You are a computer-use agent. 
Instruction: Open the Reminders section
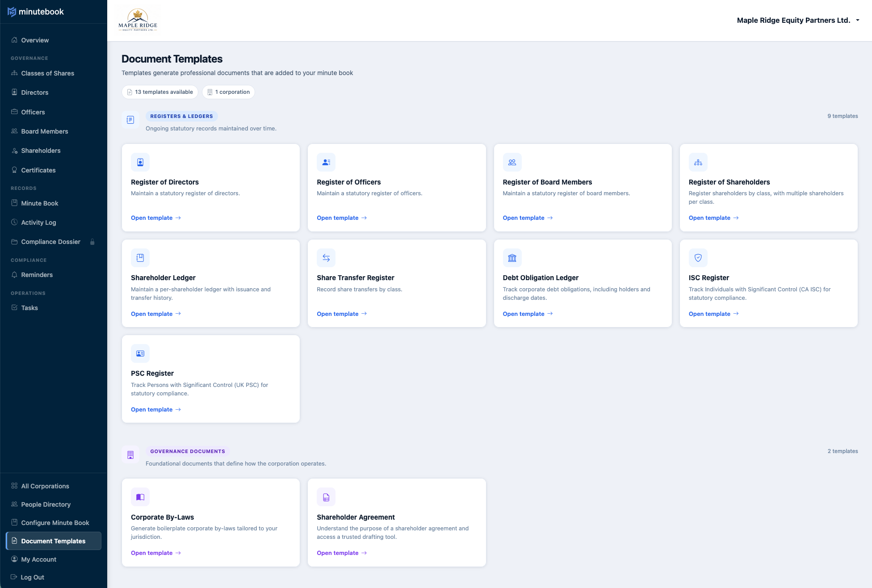point(37,275)
